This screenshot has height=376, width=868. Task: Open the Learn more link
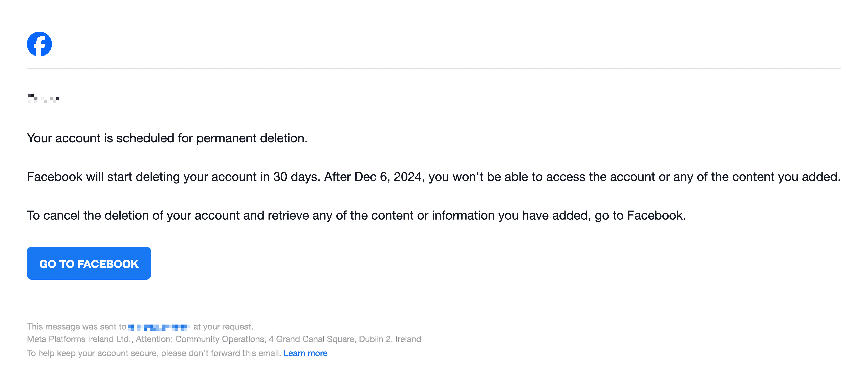coord(305,353)
